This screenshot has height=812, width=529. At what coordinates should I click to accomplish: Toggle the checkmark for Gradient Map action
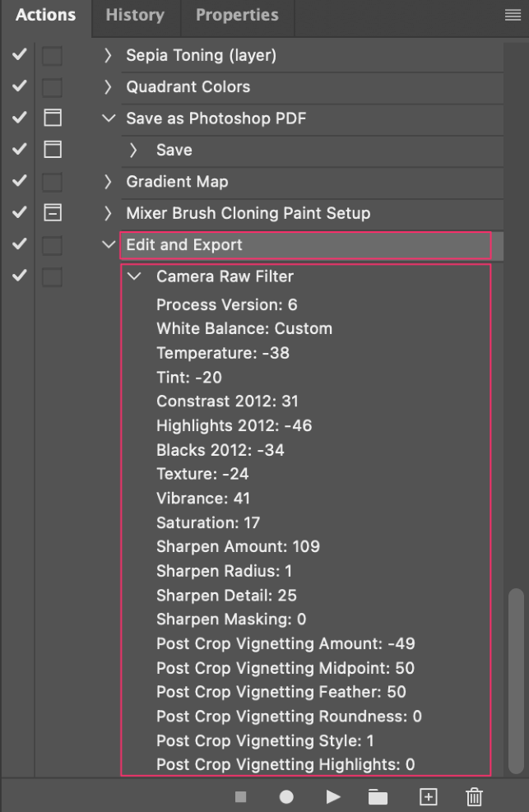(x=20, y=180)
